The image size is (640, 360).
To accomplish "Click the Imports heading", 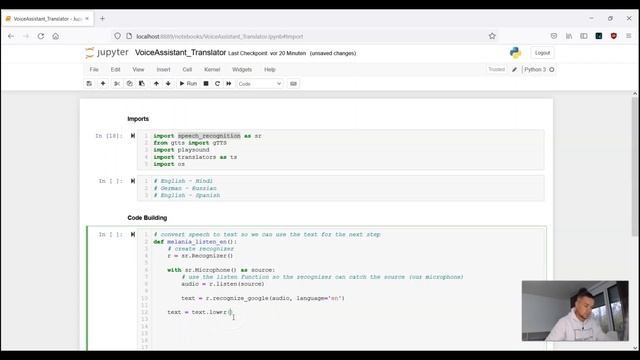I will tap(138, 119).
